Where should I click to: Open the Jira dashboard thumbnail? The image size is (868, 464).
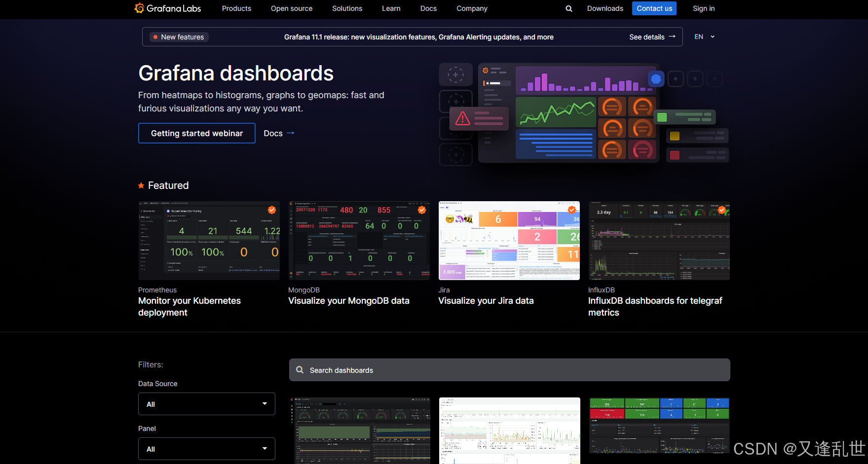point(509,241)
